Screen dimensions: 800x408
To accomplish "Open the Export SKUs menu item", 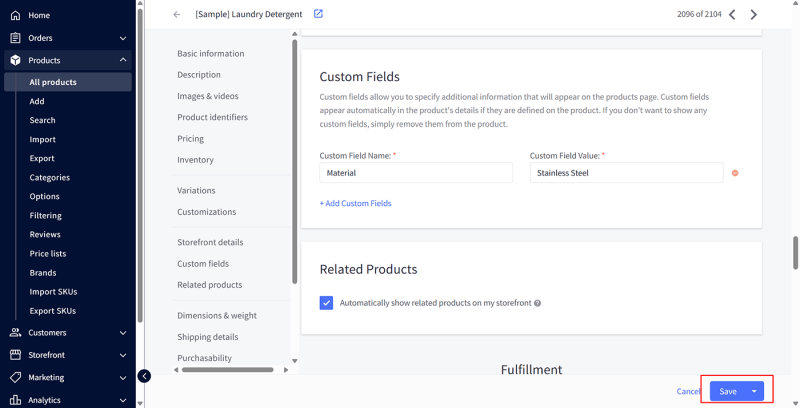I will [x=53, y=311].
